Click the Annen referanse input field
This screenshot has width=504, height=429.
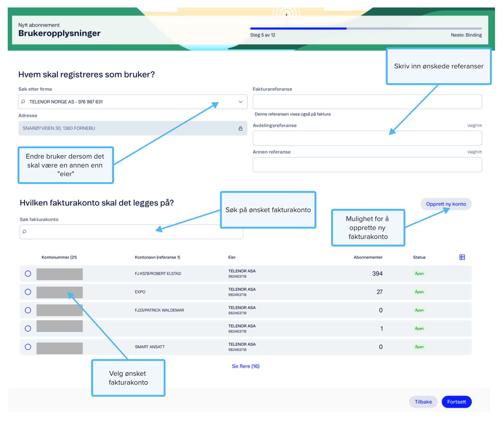tap(367, 165)
